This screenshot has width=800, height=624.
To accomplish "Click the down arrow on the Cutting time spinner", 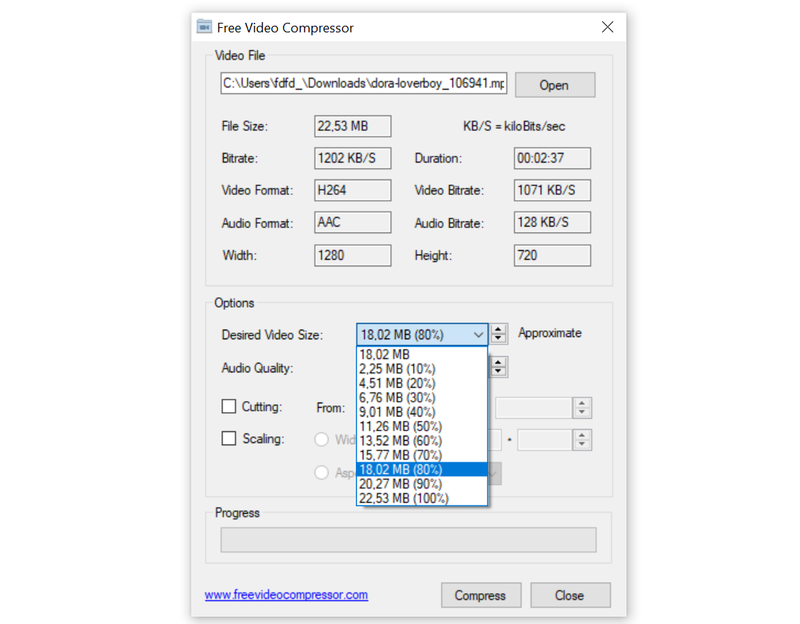I will (x=582, y=413).
